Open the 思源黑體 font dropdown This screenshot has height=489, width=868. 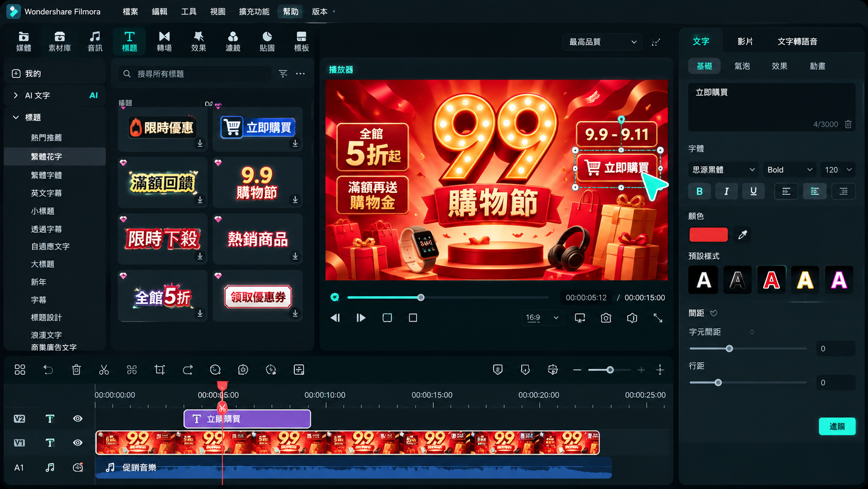(724, 169)
